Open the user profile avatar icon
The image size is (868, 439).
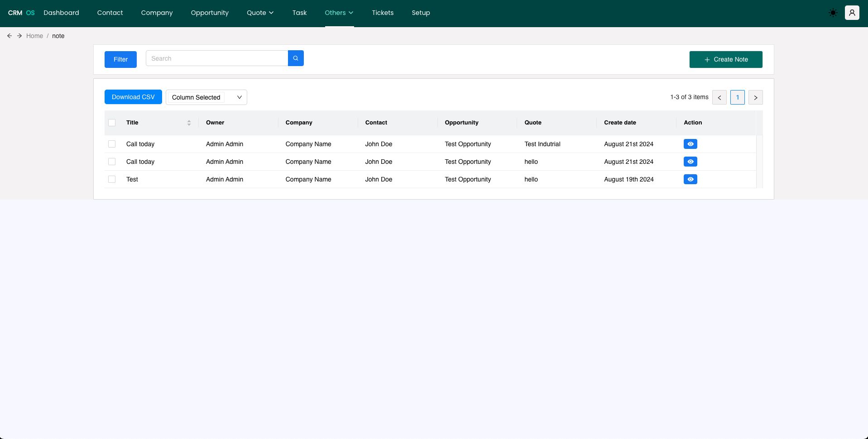click(x=852, y=13)
